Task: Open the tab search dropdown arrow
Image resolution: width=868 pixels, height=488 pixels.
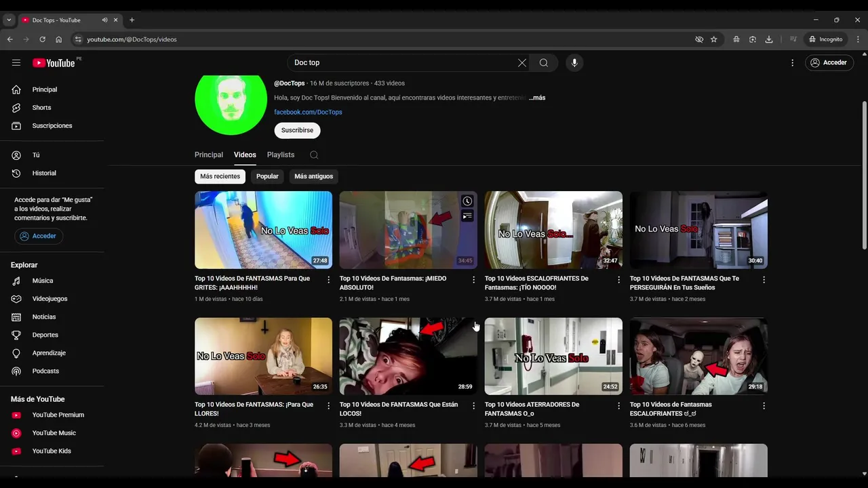Action: (9, 20)
